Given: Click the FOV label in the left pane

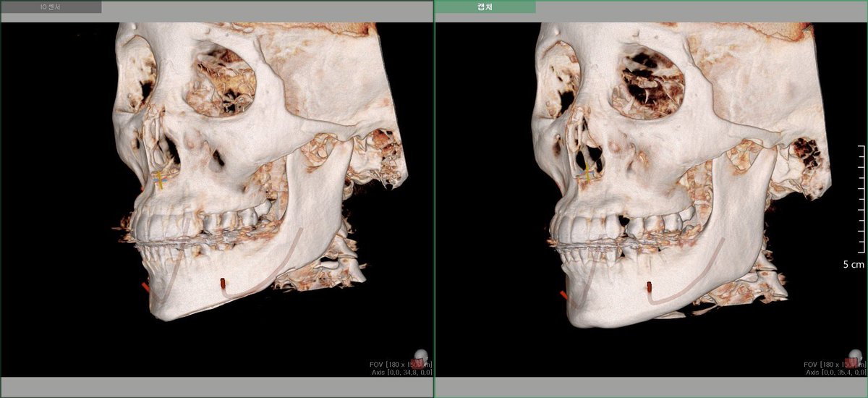Looking at the screenshot, I should pyautogui.click(x=401, y=364).
